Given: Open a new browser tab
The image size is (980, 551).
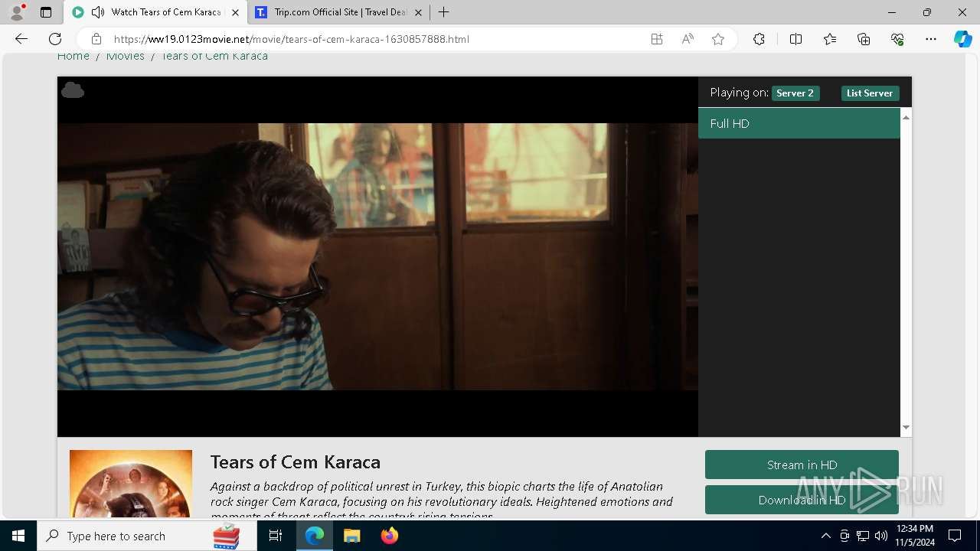Looking at the screenshot, I should tap(443, 12).
